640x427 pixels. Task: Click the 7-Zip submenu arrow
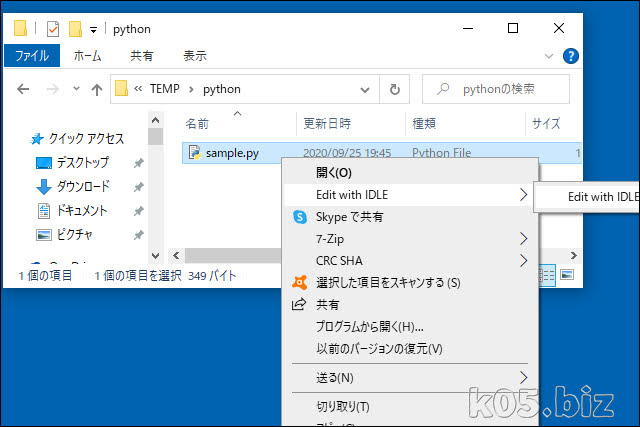tap(524, 239)
